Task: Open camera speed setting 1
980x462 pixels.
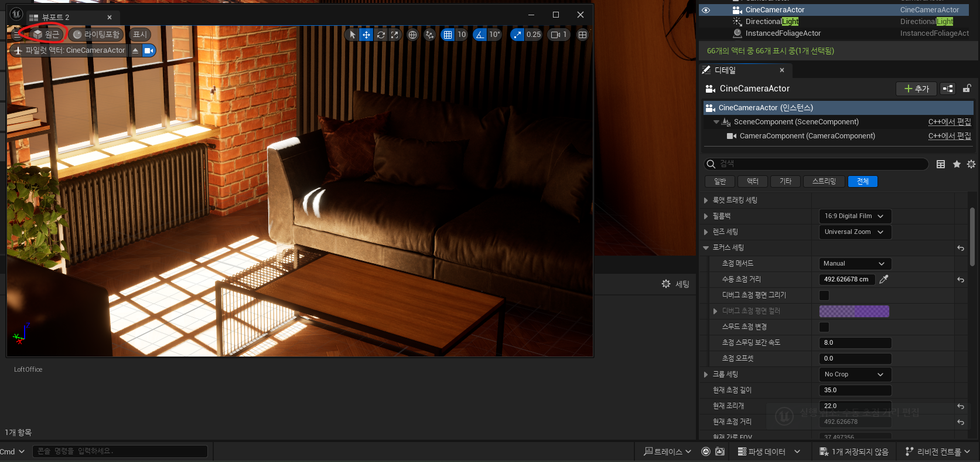Action: [x=559, y=35]
